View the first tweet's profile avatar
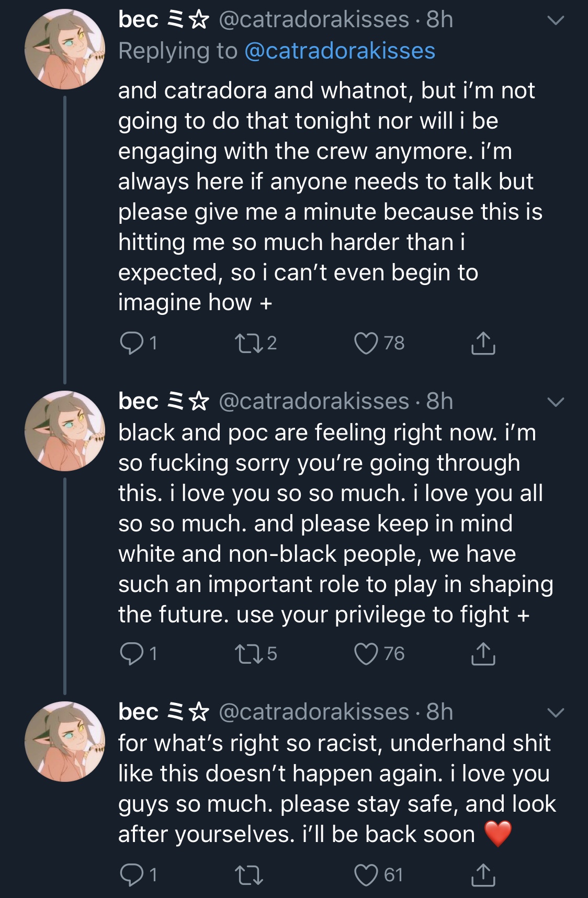 65,49
